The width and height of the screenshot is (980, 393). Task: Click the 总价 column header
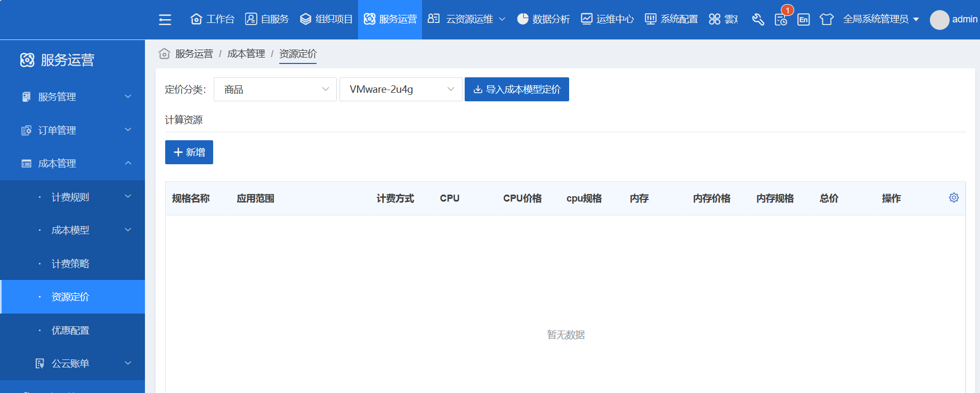(829, 198)
